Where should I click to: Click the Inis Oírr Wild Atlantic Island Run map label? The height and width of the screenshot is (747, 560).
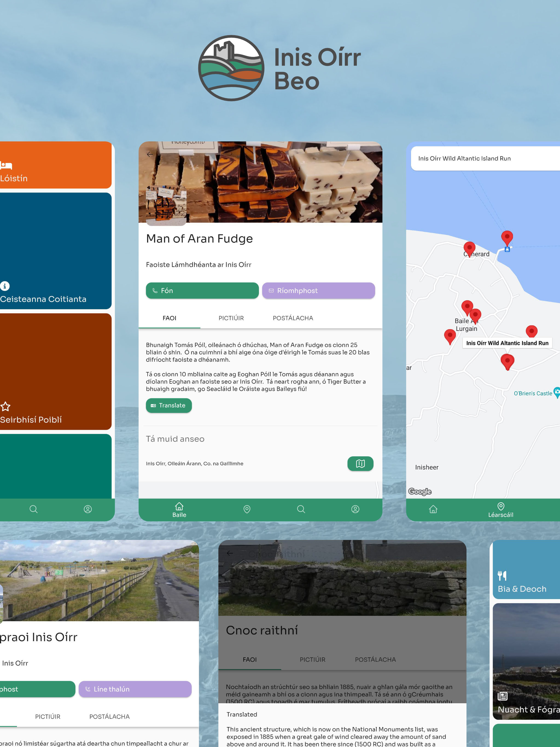[x=507, y=343]
